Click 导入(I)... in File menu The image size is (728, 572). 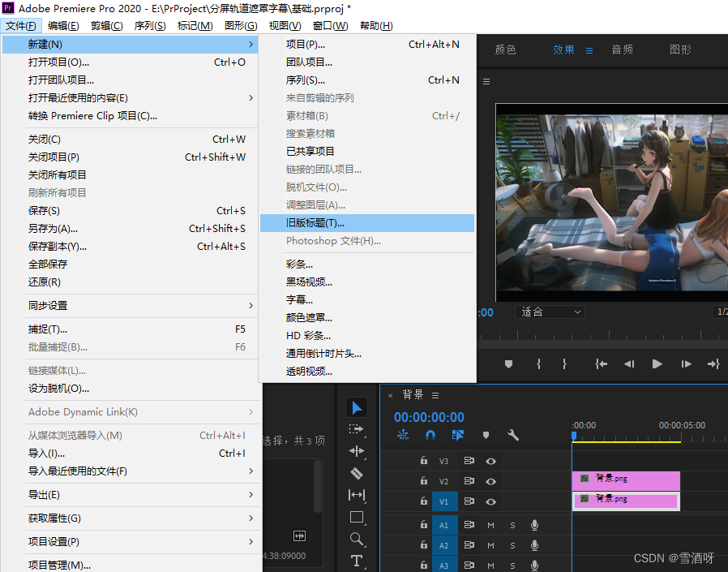(130, 453)
